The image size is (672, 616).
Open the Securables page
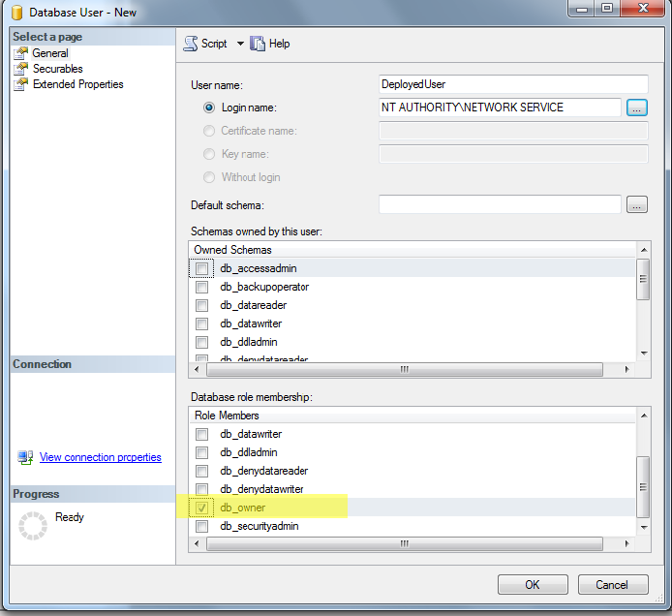(58, 69)
